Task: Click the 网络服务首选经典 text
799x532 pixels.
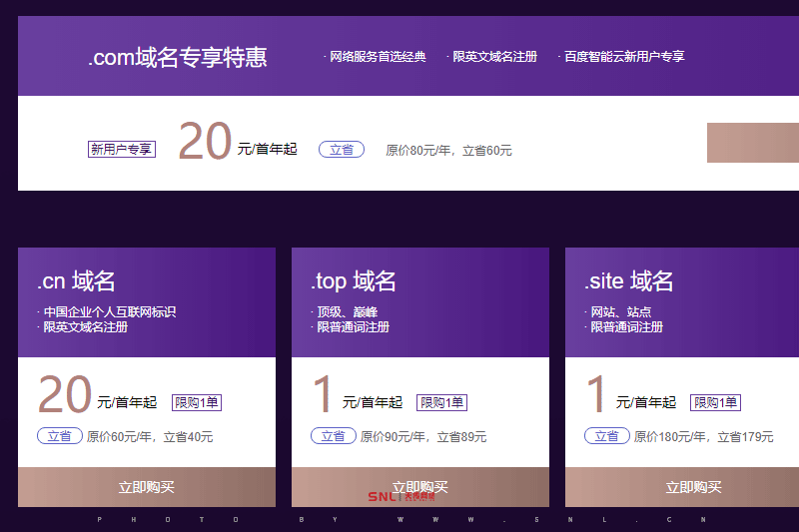Action: 378,57
